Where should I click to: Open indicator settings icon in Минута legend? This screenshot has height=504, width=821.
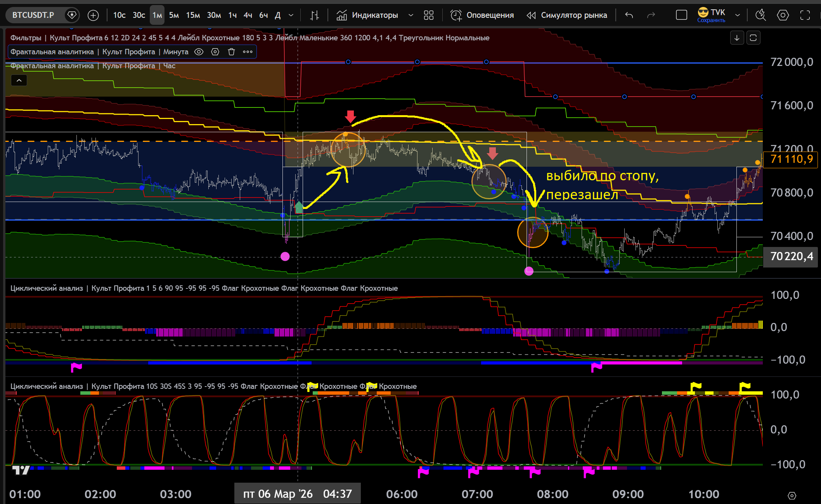click(215, 52)
